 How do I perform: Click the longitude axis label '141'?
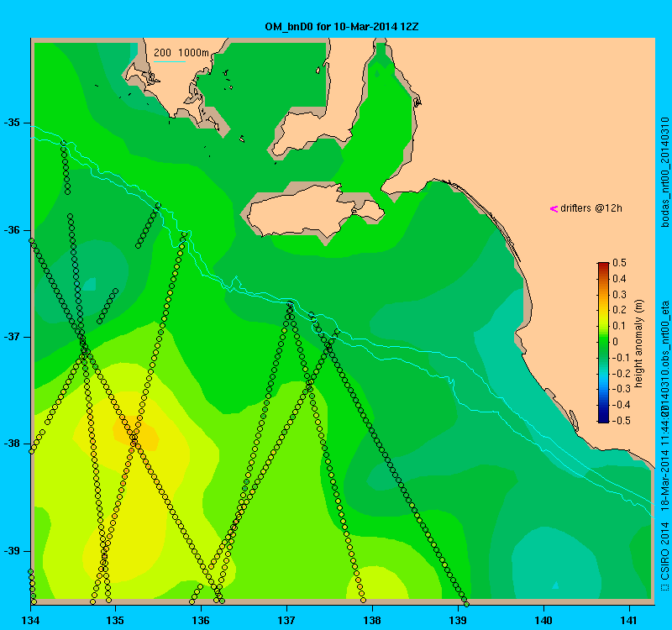[x=629, y=620]
